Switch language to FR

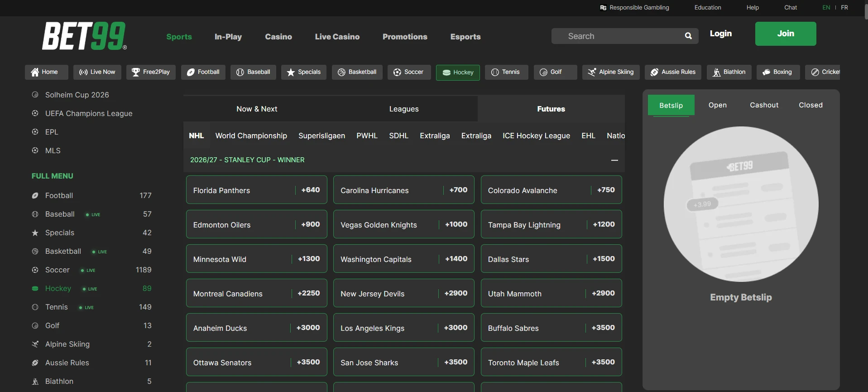[x=844, y=8]
